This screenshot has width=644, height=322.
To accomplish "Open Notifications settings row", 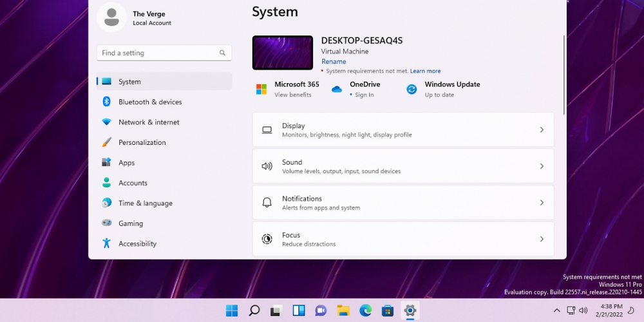I will pyautogui.click(x=403, y=202).
